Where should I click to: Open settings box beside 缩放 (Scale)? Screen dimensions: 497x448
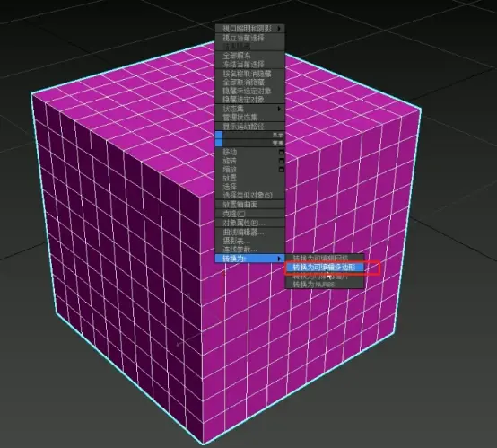click(x=281, y=170)
